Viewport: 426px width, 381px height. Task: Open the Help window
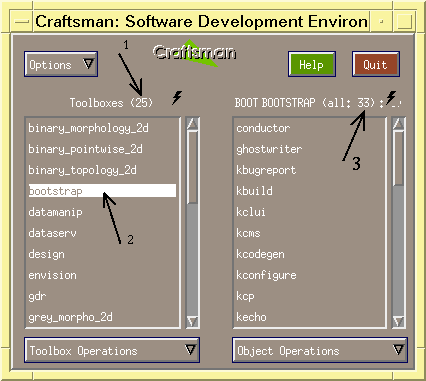312,64
